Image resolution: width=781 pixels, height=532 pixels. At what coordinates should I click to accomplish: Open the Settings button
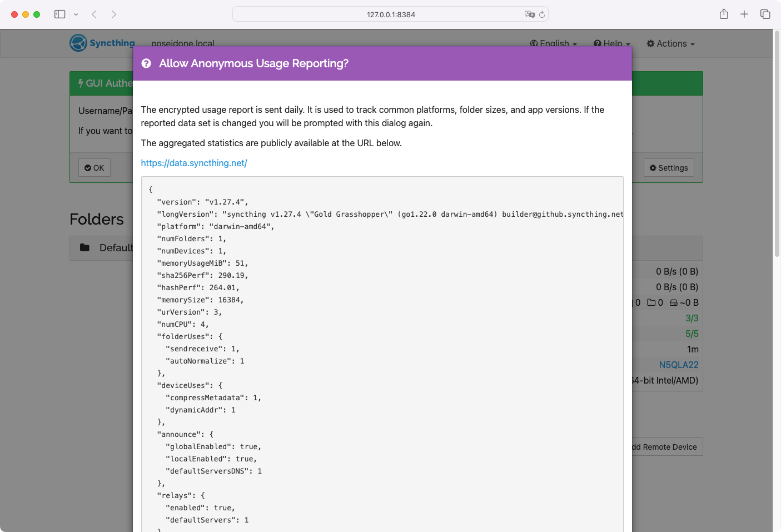[x=669, y=168]
